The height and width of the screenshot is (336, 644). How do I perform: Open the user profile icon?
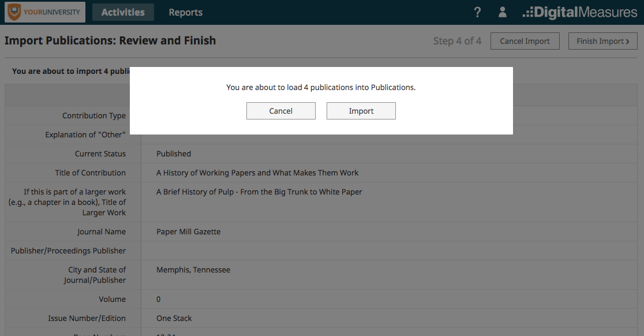click(502, 12)
